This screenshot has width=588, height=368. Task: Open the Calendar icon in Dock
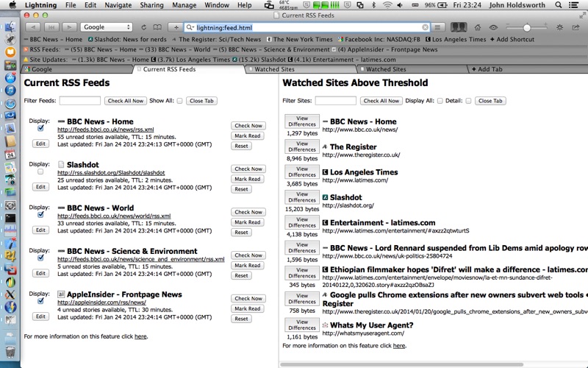click(10, 155)
